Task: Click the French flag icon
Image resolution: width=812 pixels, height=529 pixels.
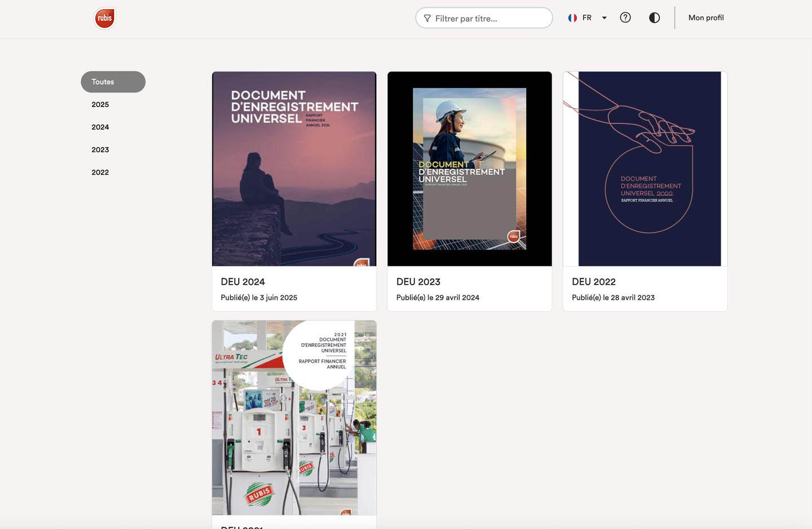Action: [572, 18]
